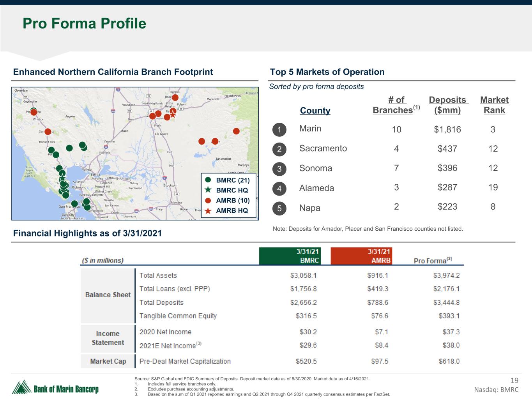Click the red marker near Roseville on map

(175, 97)
